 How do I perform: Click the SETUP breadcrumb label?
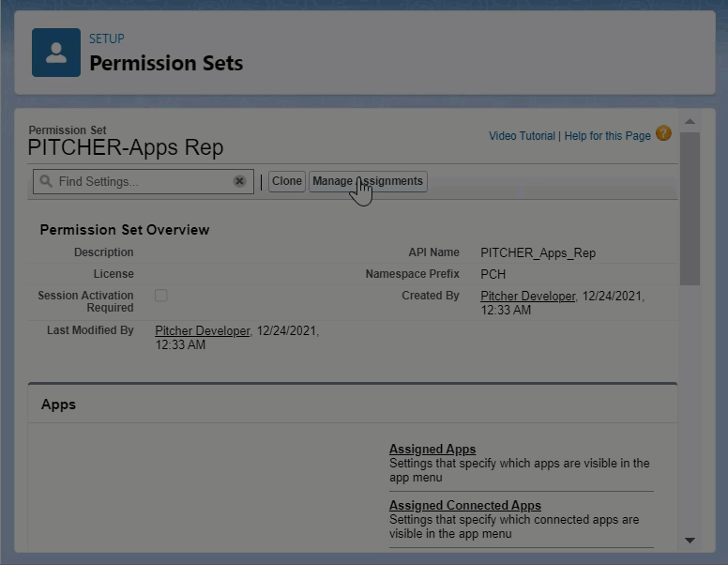click(x=106, y=38)
